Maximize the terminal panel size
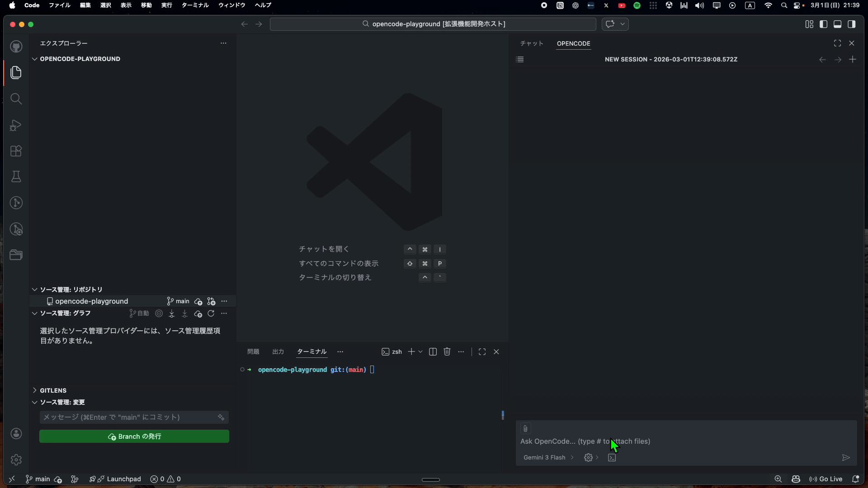Viewport: 868px width, 488px height. (482, 352)
